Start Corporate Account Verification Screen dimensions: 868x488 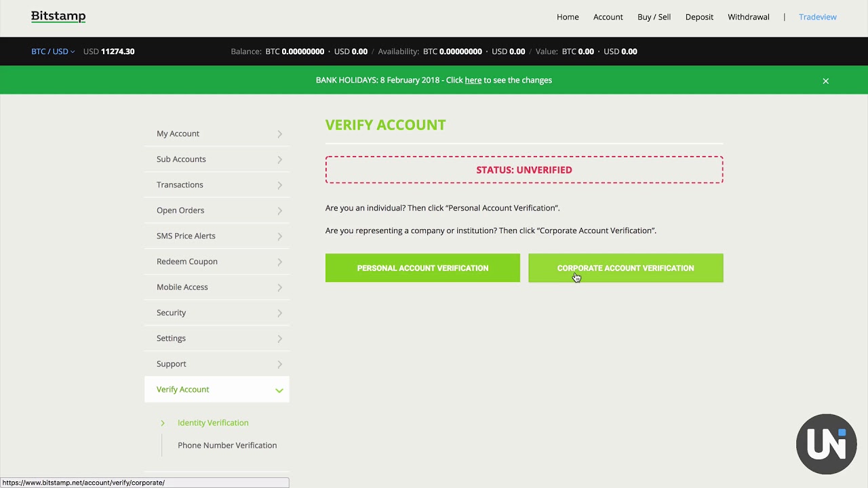pyautogui.click(x=626, y=268)
